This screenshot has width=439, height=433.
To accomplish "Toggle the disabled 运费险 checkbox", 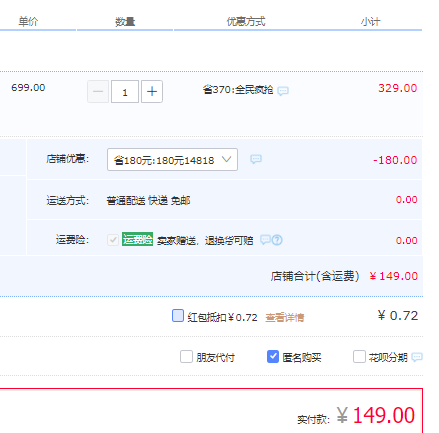I will [113, 240].
